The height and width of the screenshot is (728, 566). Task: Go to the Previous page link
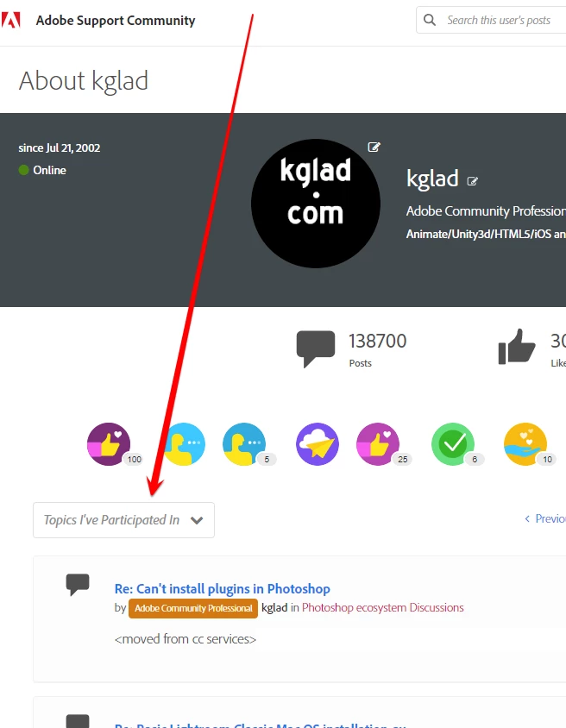coord(545,518)
